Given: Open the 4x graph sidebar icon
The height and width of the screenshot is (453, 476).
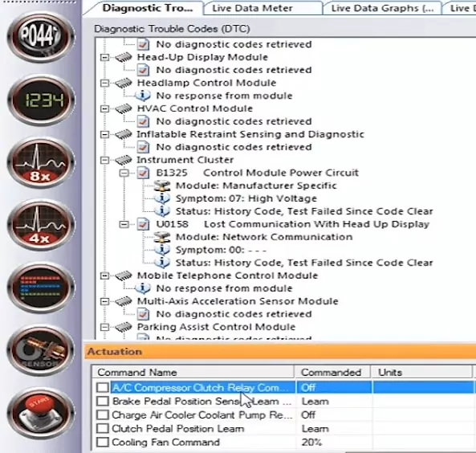Looking at the screenshot, I should pyautogui.click(x=41, y=226).
